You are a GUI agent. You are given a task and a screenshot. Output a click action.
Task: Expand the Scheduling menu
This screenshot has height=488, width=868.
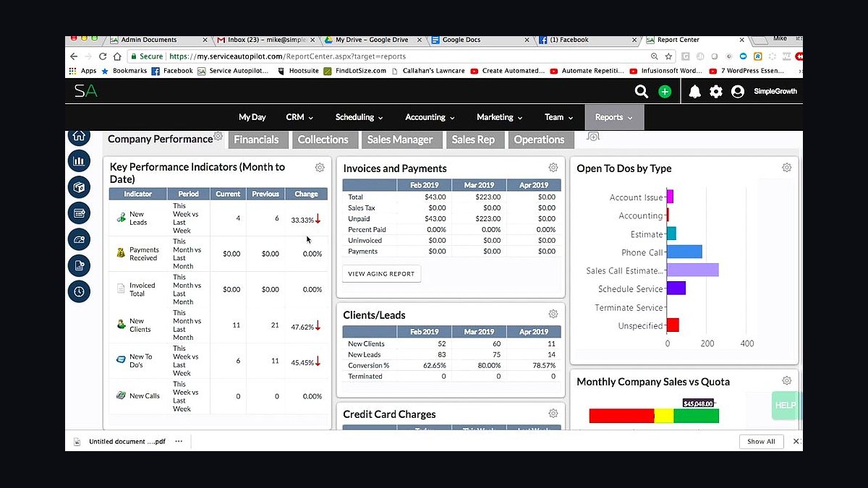(359, 117)
